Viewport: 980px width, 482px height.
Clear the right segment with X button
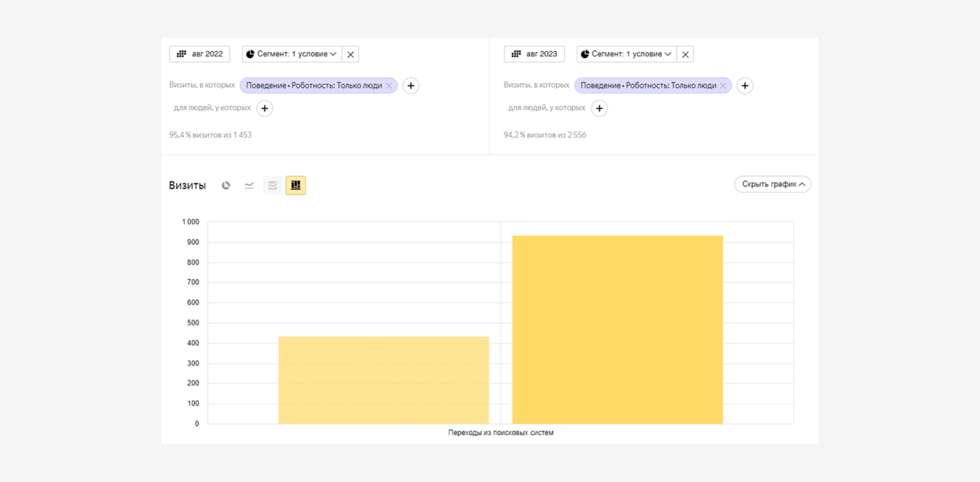pyautogui.click(x=685, y=54)
